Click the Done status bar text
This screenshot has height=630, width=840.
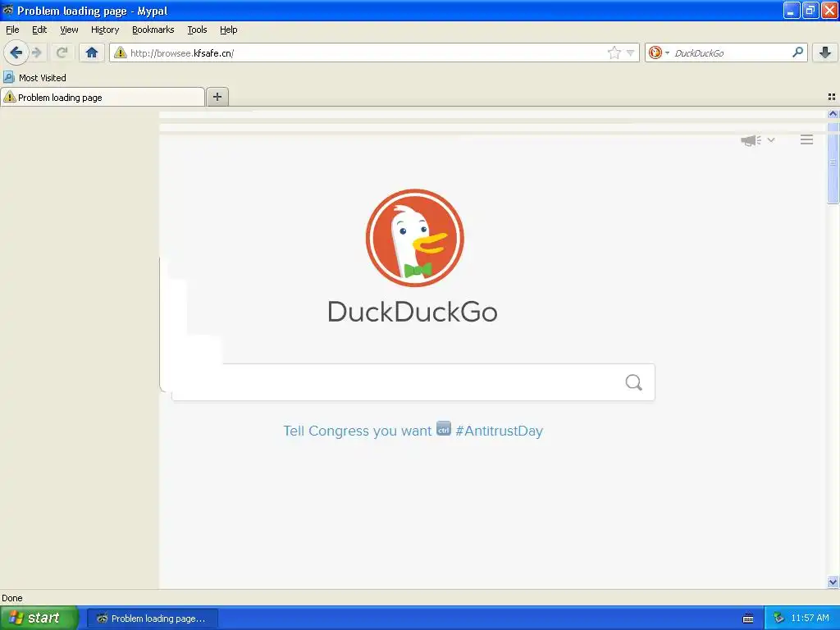pyautogui.click(x=12, y=598)
